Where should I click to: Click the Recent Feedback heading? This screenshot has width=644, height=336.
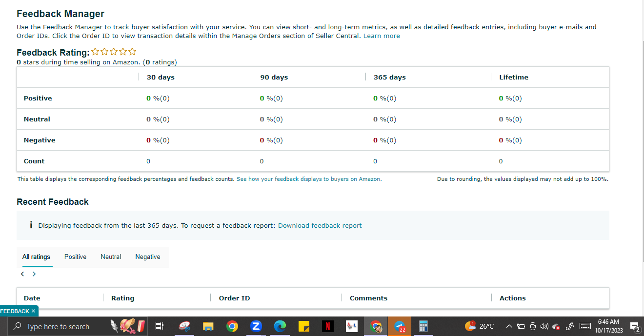(53, 201)
